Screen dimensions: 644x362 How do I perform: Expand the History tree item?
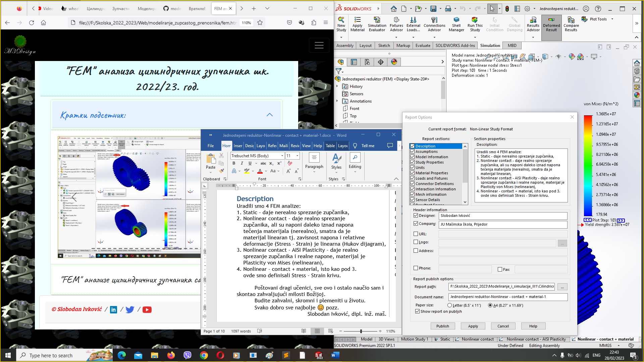coord(338,86)
